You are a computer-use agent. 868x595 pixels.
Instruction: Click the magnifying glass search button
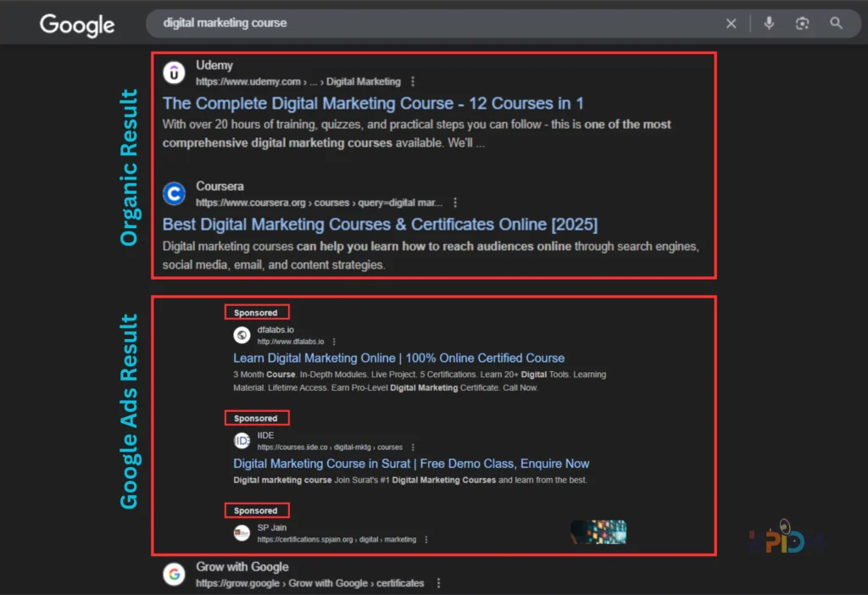[x=836, y=24]
